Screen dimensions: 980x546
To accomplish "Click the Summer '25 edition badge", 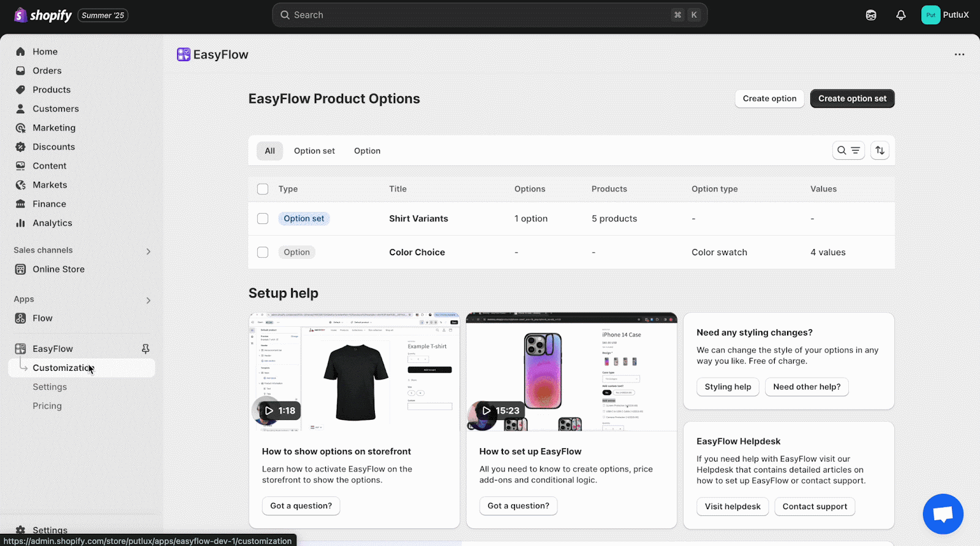I will 103,15.
